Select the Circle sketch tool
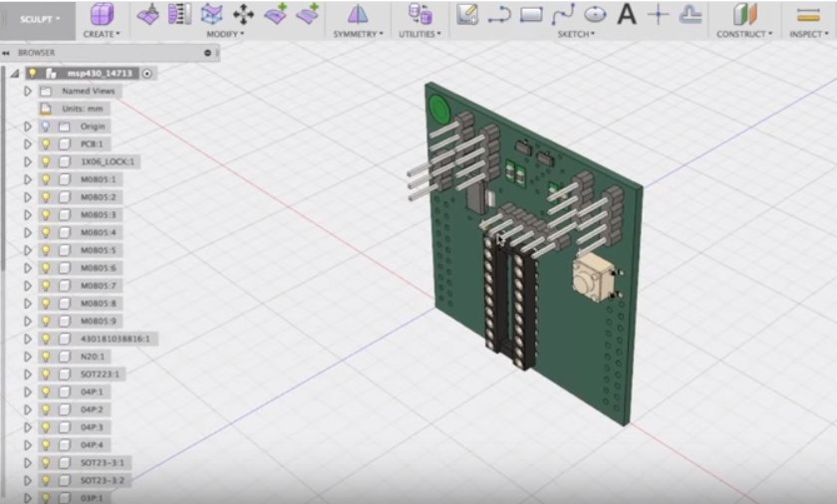 [x=595, y=14]
